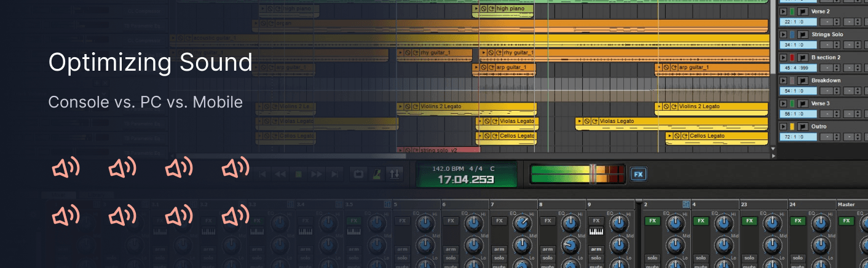Open the blue color swatch for Strings Solo
The width and height of the screenshot is (868, 268).
792,34
